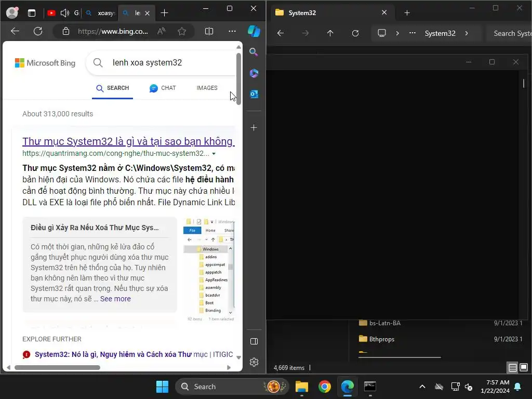Click the Bing horizontal scrollbar thumb
The image size is (532, 399).
(57, 367)
